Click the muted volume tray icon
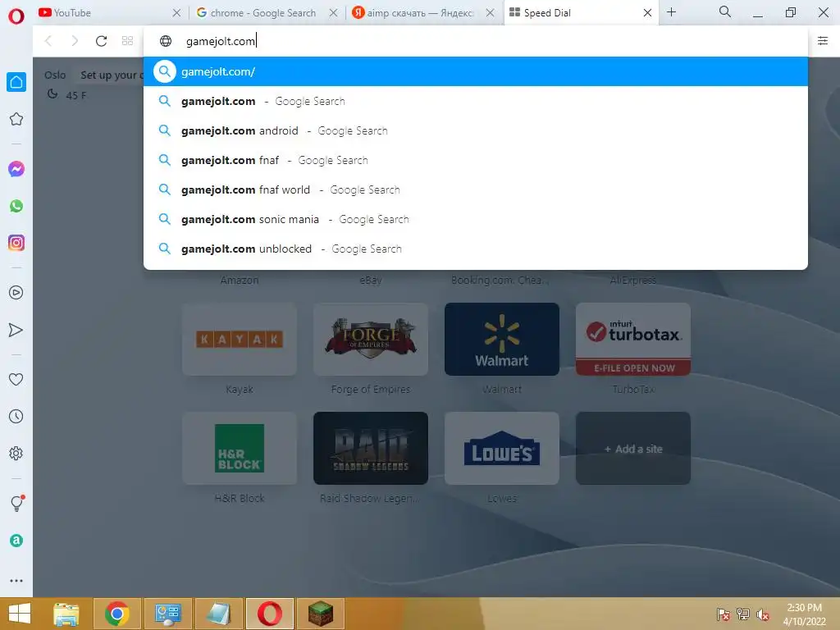This screenshot has width=840, height=630. click(x=763, y=614)
